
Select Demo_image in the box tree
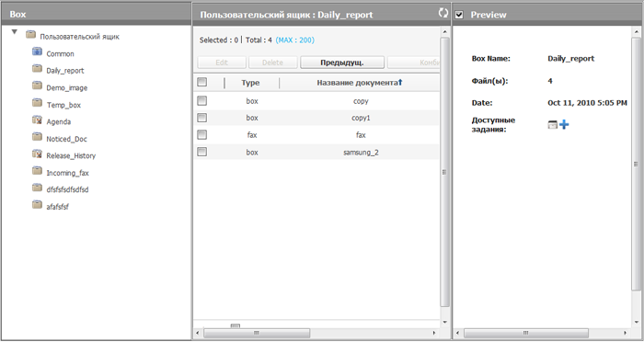tap(66, 88)
